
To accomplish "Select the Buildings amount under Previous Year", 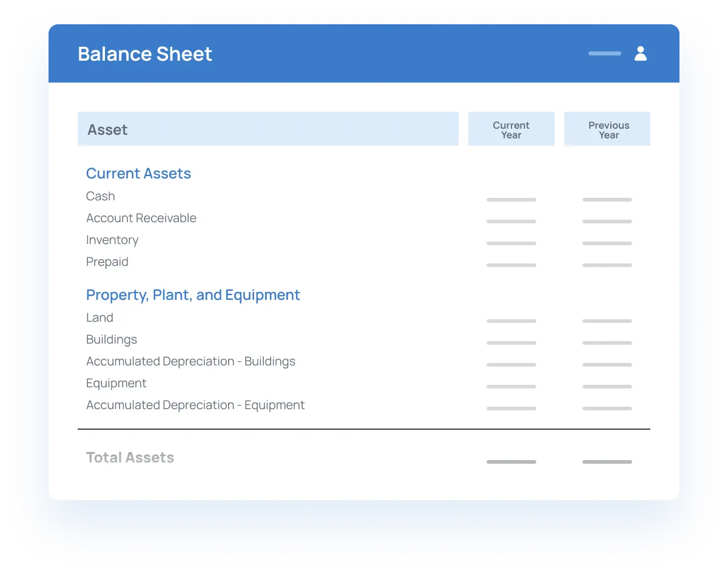I will [x=607, y=343].
